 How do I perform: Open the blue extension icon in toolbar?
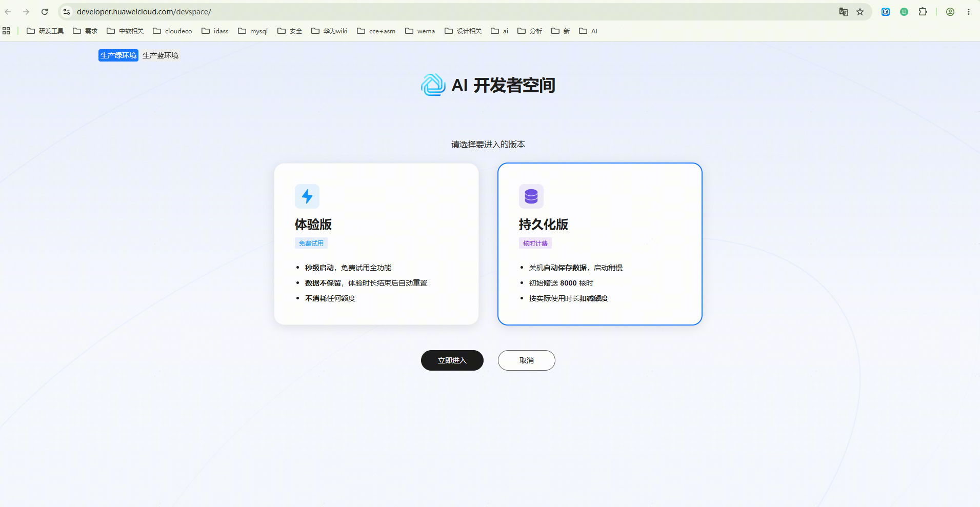pyautogui.click(x=886, y=12)
